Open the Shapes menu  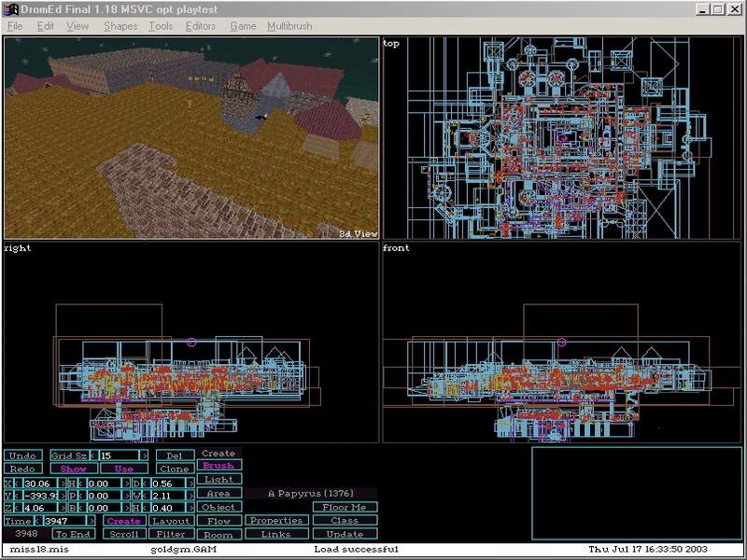click(x=120, y=26)
